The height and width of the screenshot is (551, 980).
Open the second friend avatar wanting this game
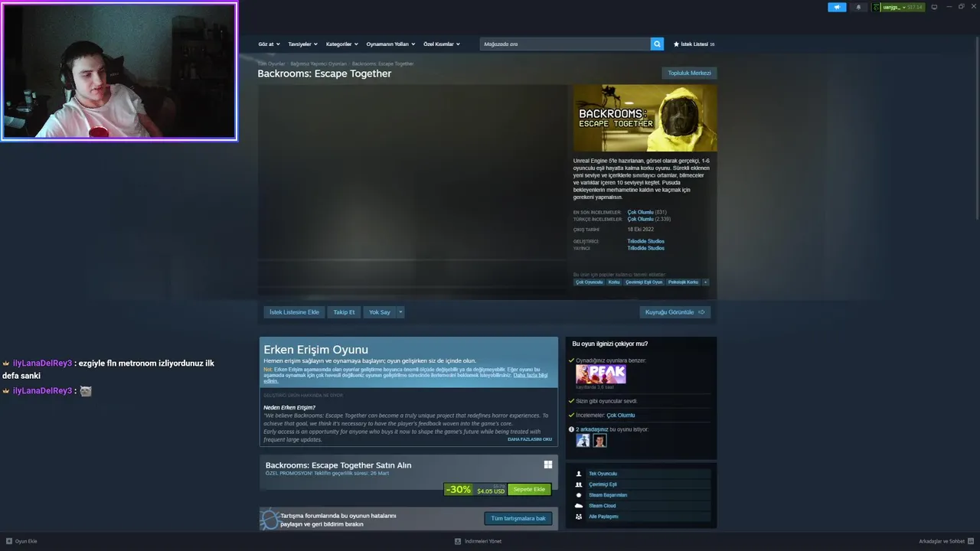[x=599, y=441]
